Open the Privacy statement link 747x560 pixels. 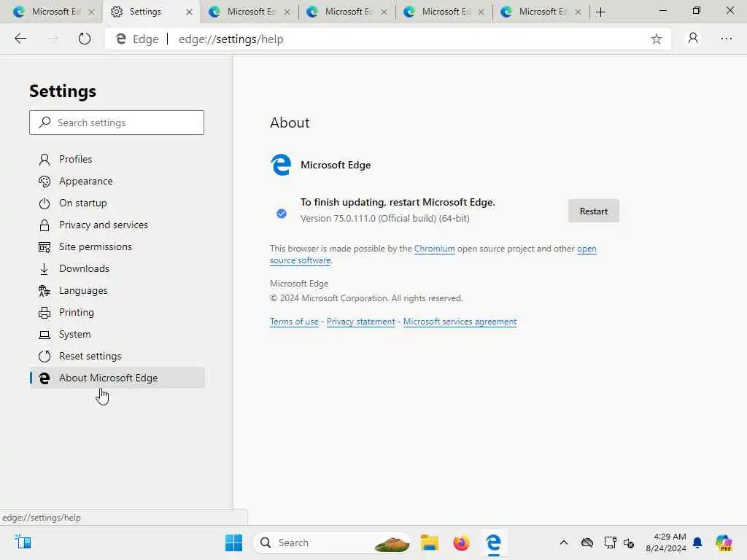coord(360,322)
